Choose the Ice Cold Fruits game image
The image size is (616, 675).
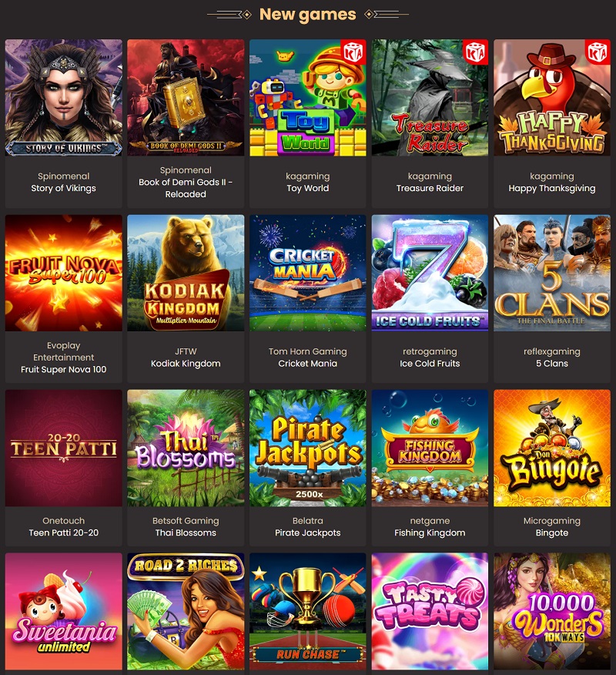click(x=430, y=273)
